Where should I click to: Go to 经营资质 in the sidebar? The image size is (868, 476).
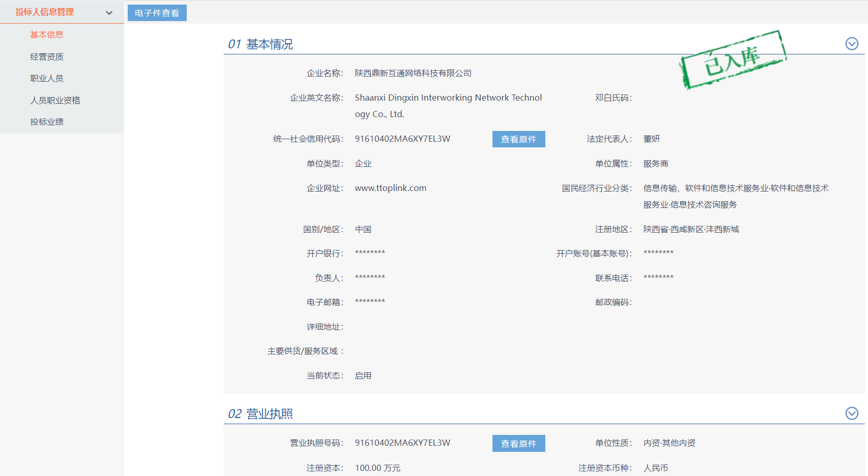(x=47, y=56)
